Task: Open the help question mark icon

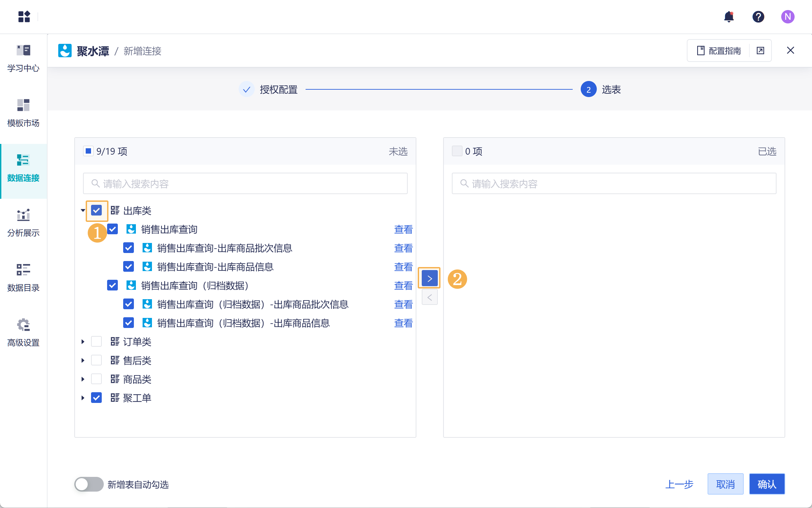Action: tap(758, 16)
